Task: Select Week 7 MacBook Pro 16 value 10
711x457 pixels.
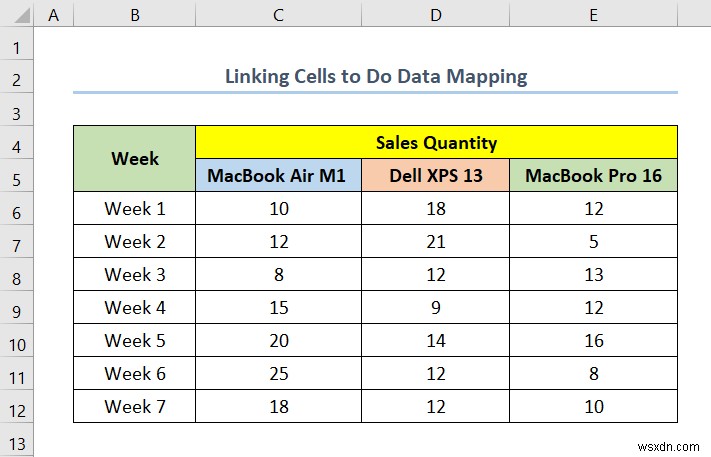Action: [594, 407]
